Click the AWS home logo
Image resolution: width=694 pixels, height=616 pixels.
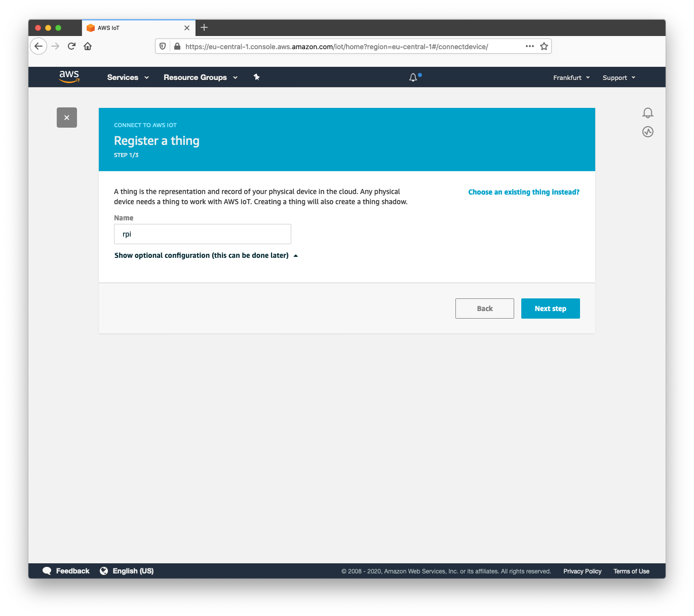pos(69,77)
